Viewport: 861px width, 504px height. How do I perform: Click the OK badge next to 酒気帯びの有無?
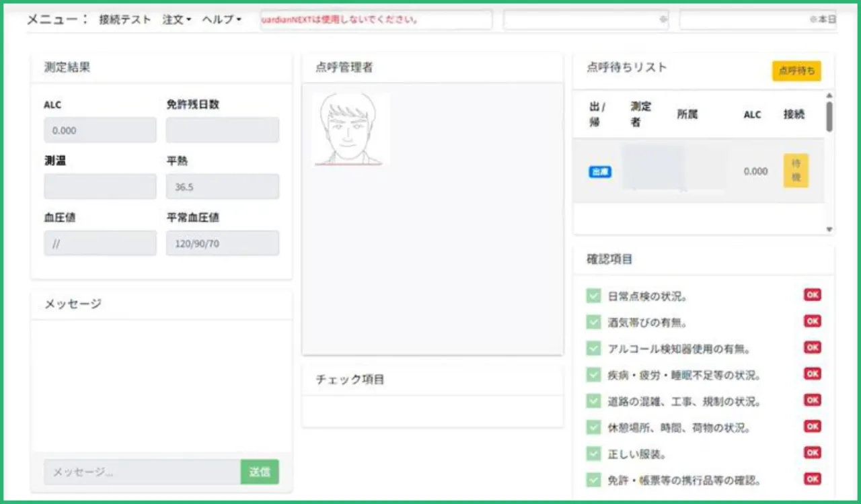pyautogui.click(x=812, y=321)
